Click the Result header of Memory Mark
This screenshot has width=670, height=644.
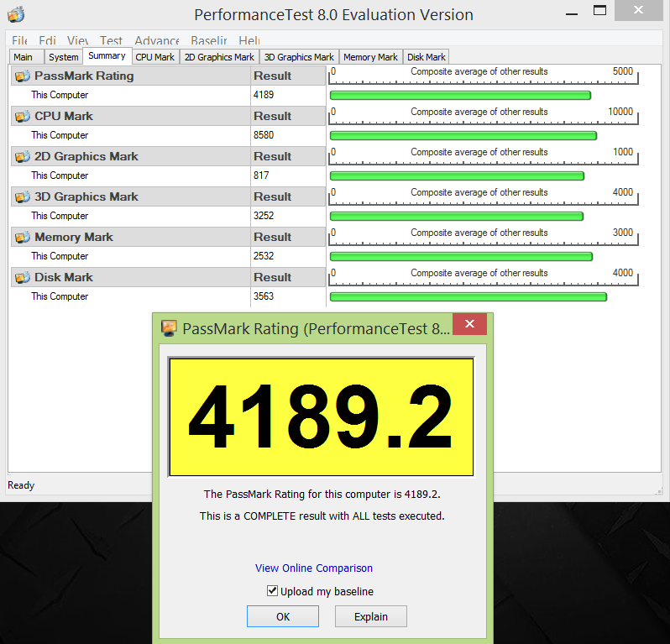click(x=272, y=237)
